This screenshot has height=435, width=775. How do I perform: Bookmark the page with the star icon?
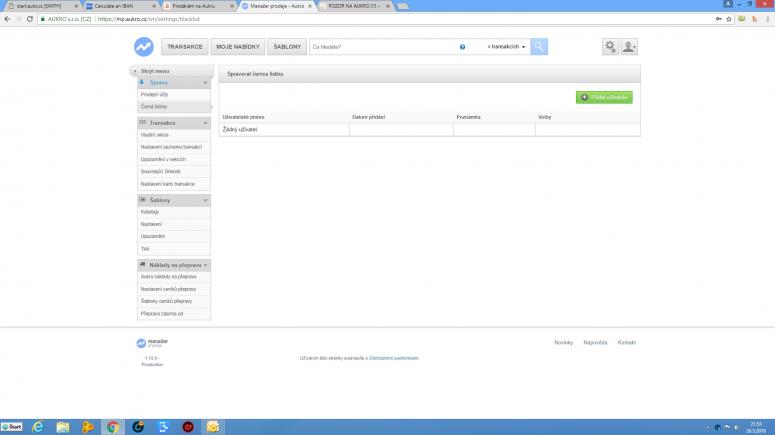[x=729, y=19]
